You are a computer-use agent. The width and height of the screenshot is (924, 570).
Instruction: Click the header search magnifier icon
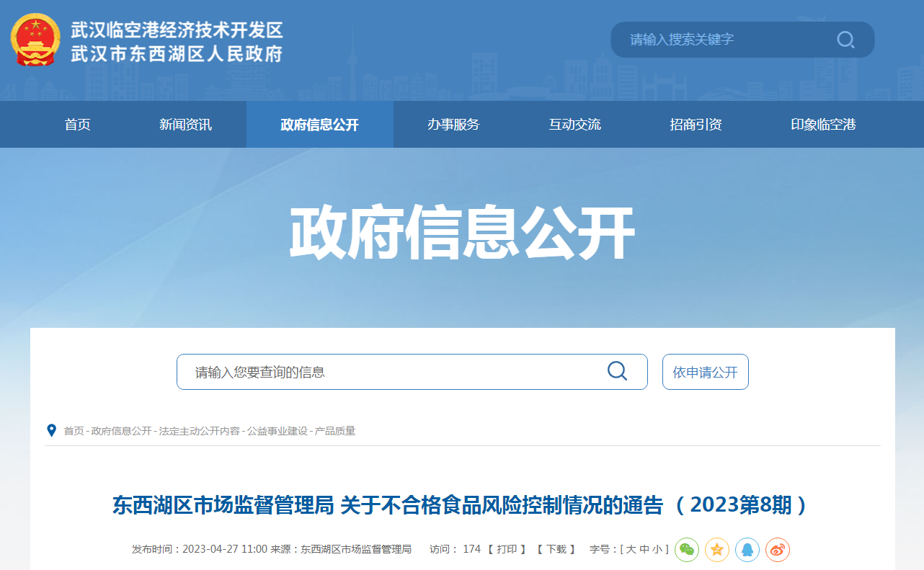tap(845, 40)
